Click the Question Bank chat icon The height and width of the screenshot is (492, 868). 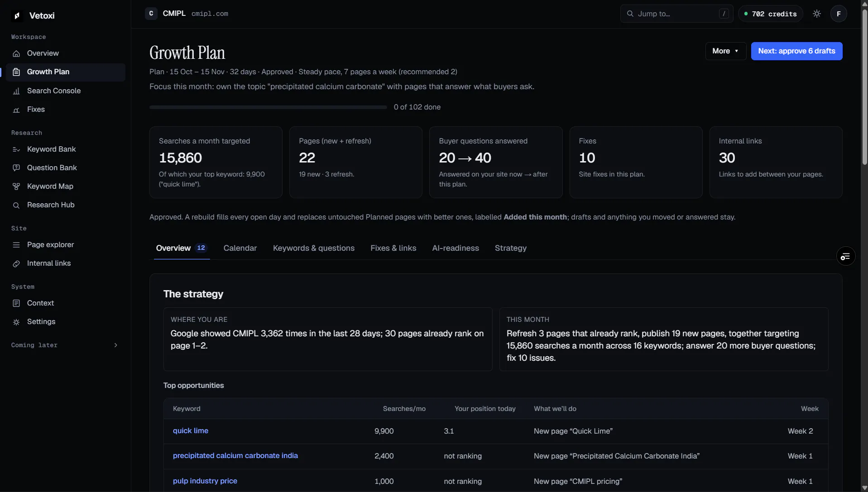click(16, 168)
